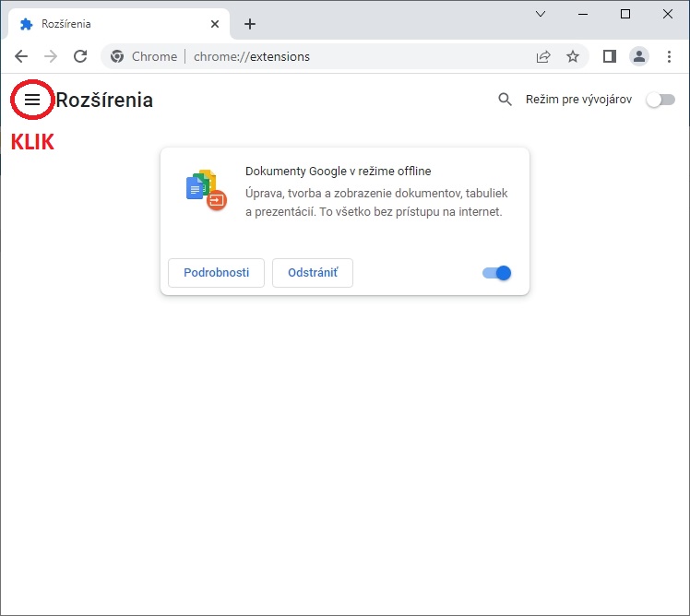This screenshot has width=690, height=616.
Task: Click the Odstrániť button
Action: pos(313,273)
